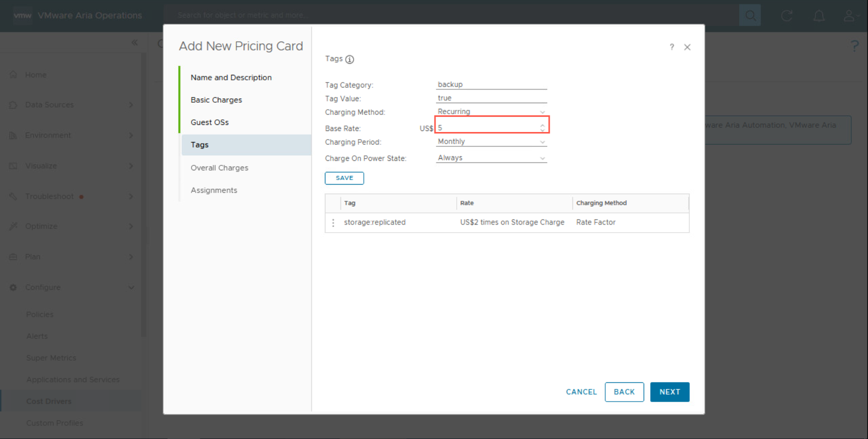
Task: Open the user account menu
Action: [849, 16]
